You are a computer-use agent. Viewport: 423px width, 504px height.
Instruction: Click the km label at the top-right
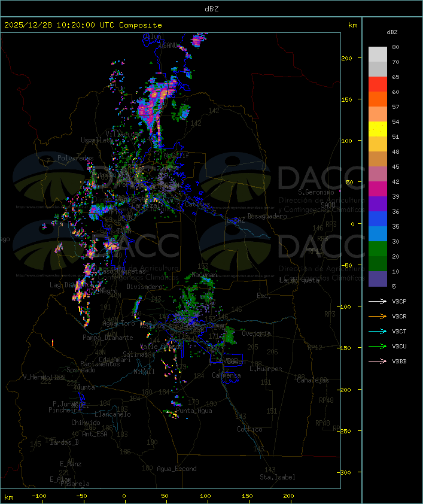352,25
